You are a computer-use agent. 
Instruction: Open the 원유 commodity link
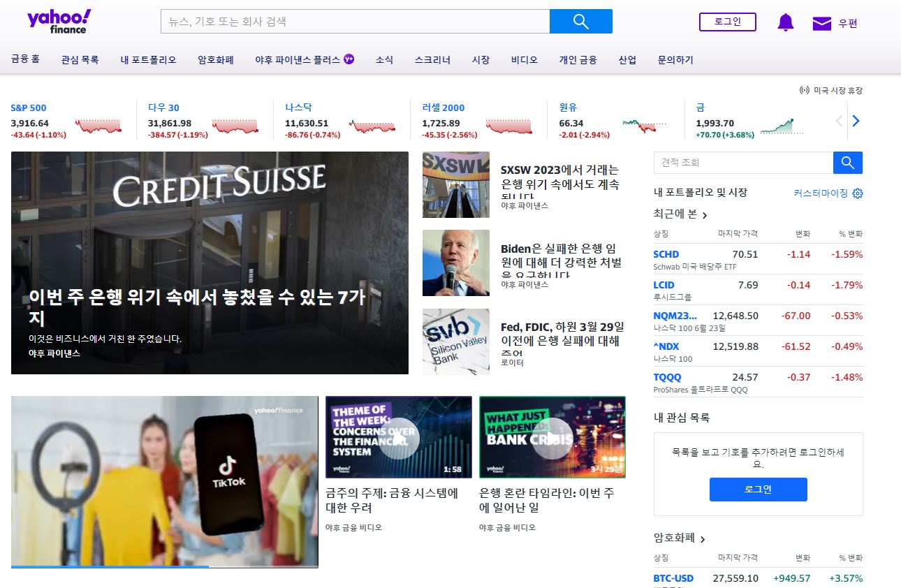(567, 108)
